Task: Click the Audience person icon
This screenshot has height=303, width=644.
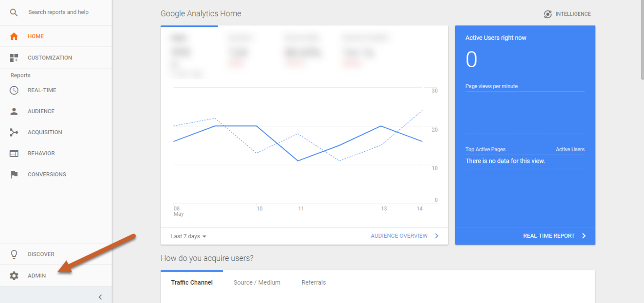Action: coord(14,111)
